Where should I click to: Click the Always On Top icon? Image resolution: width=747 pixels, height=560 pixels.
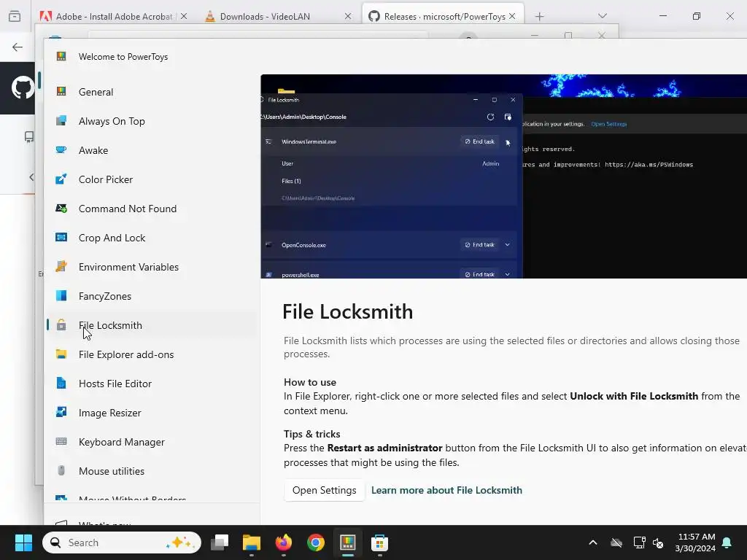click(61, 120)
